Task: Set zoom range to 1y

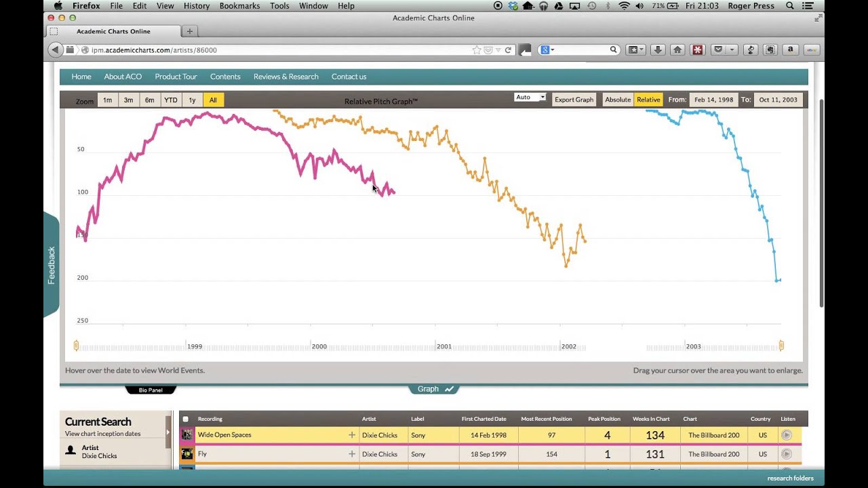Action: (192, 100)
